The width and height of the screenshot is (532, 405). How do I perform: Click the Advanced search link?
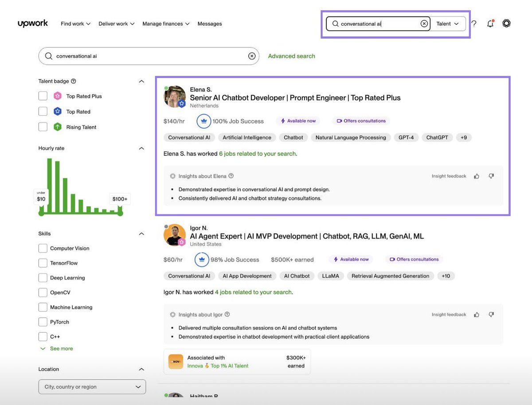pyautogui.click(x=292, y=56)
